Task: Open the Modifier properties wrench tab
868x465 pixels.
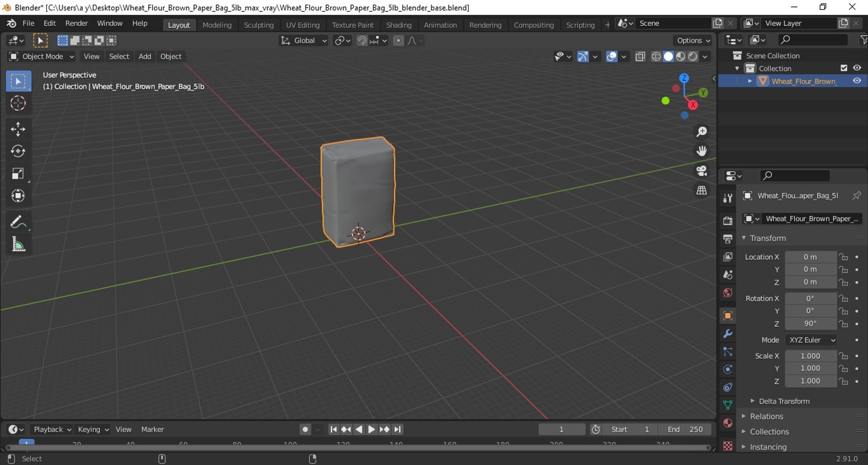Action: (x=727, y=334)
